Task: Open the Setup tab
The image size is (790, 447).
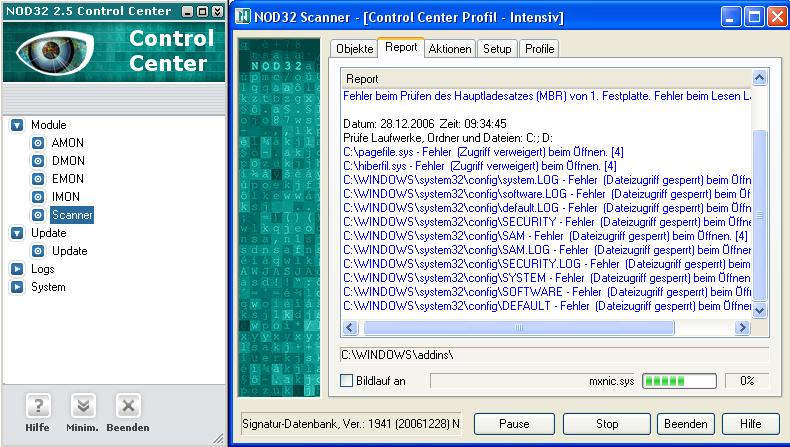Action: 497,49
